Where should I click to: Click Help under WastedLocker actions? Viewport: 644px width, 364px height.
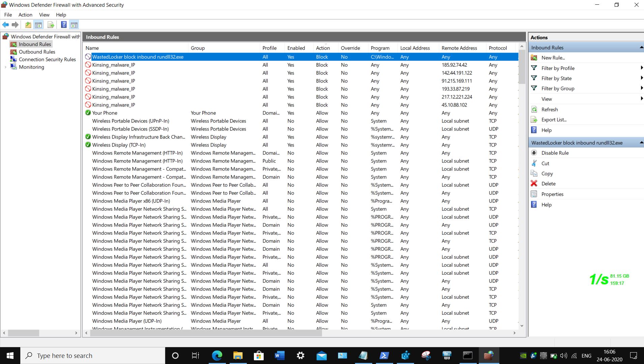coord(547,205)
